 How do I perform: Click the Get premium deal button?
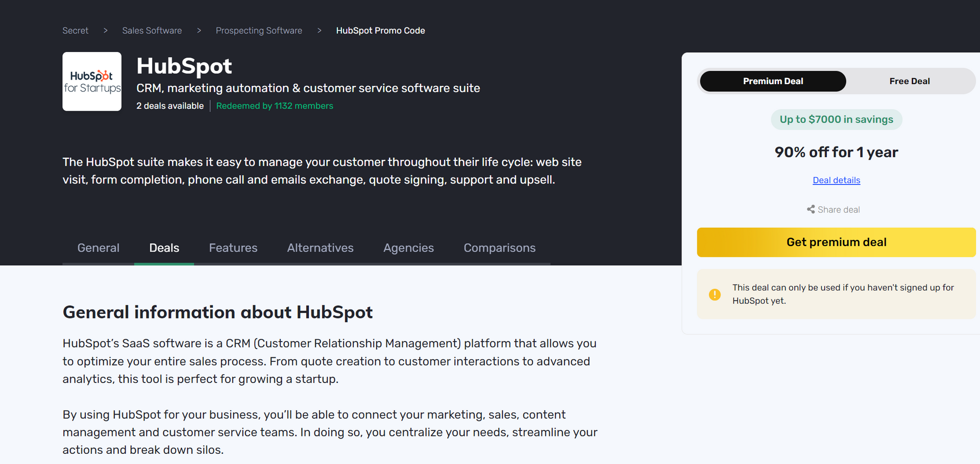coord(836,242)
